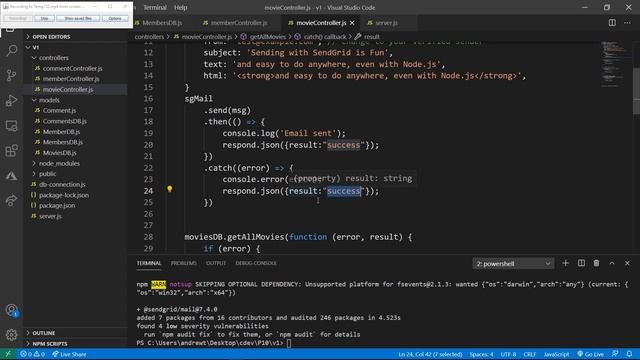Open the feedback icon in status bar
The image size is (640, 360).
tap(615, 354)
